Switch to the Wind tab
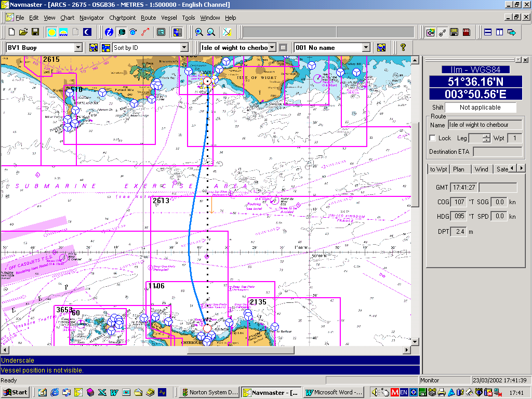Viewport: 532px width, 399px height. (x=481, y=169)
